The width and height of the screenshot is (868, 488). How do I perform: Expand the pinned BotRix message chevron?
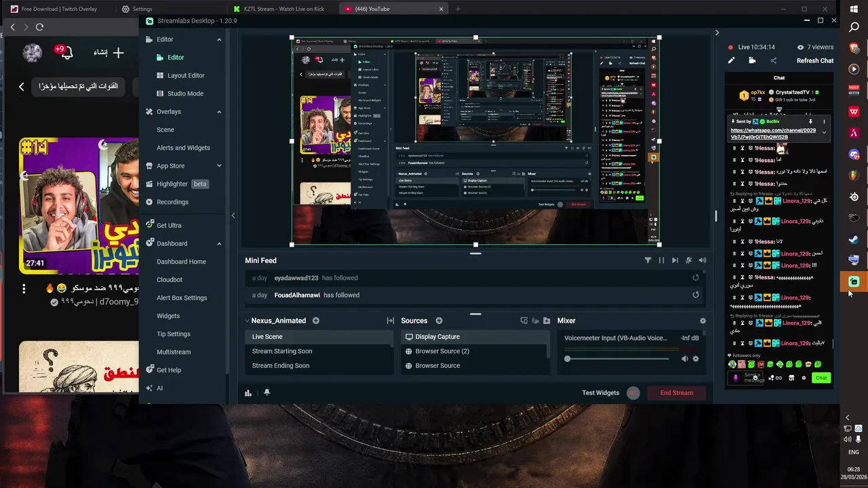(824, 133)
